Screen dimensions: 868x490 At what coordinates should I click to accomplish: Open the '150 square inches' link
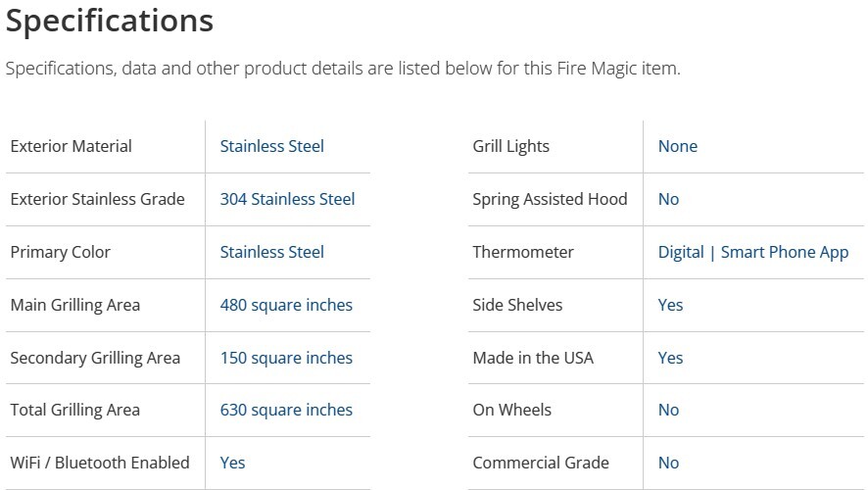point(286,358)
